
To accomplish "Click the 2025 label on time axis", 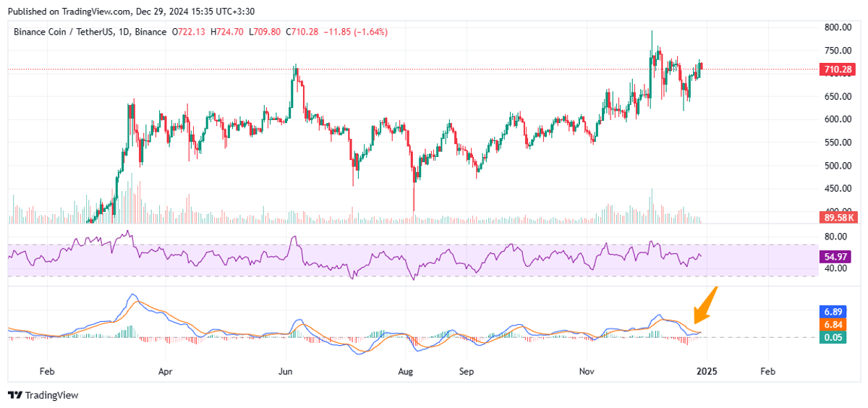I will tap(707, 371).
